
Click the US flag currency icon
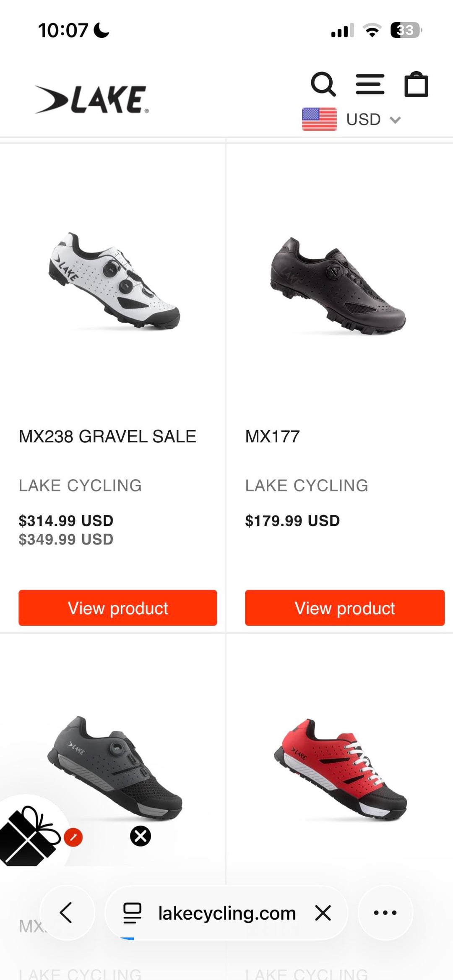click(319, 120)
